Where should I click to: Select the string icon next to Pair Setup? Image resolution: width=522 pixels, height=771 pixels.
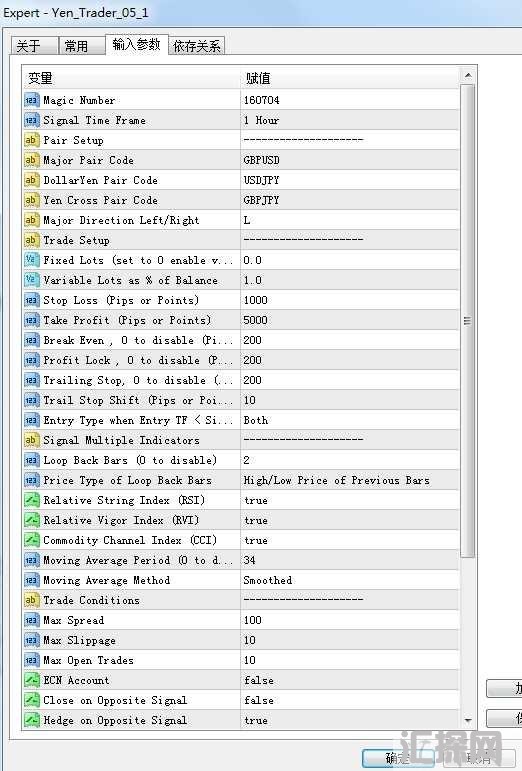pos(31,140)
